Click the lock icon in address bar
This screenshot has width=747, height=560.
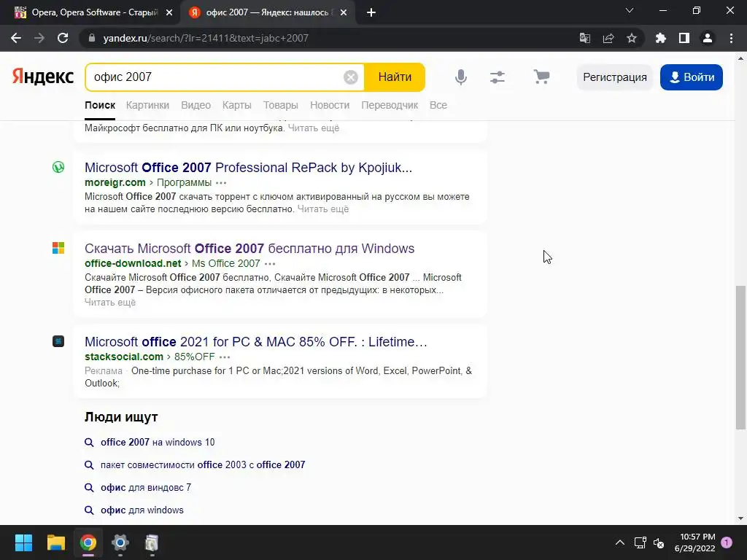(x=92, y=38)
